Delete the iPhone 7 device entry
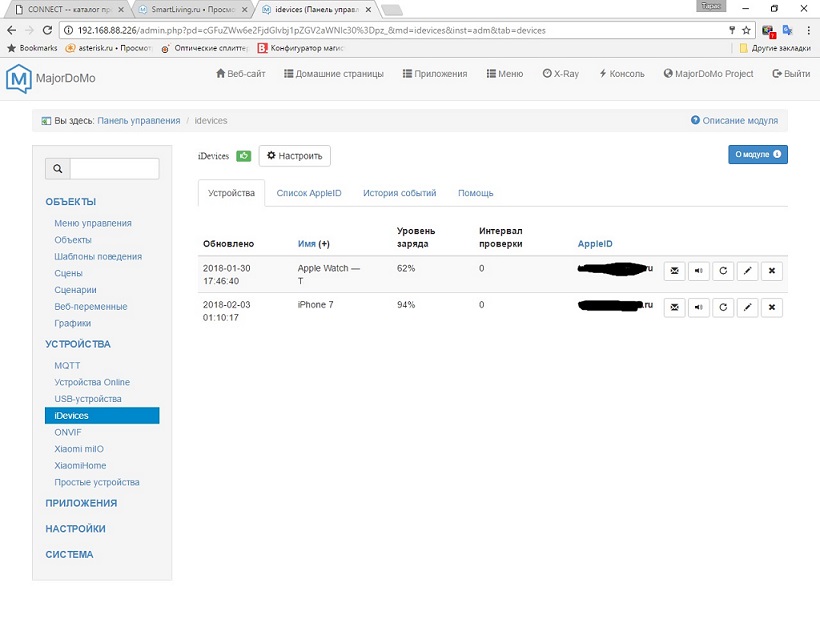The width and height of the screenshot is (820, 631). [x=771, y=307]
